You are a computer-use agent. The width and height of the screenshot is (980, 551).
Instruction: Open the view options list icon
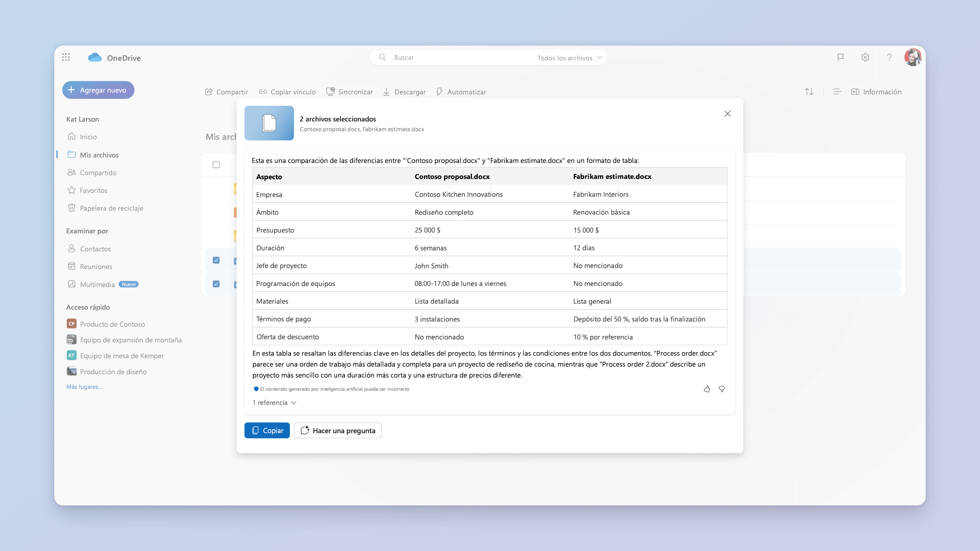(837, 91)
